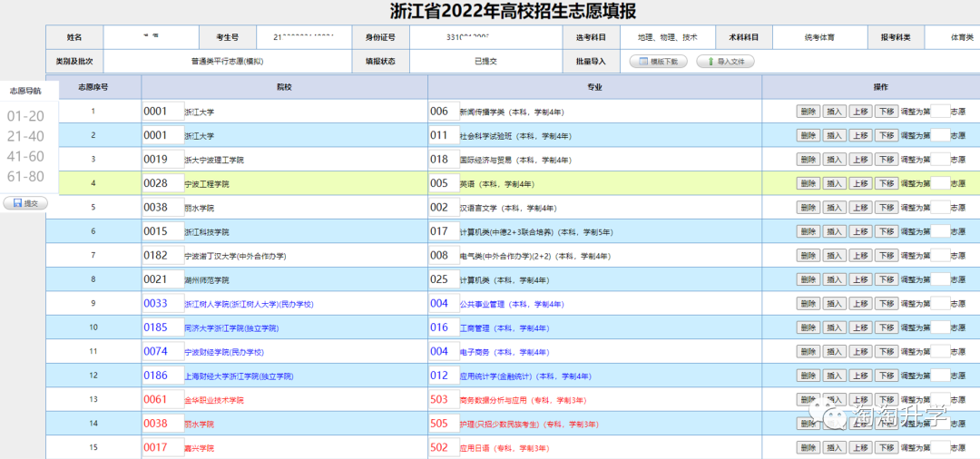Select 应用统计学(金融统计) major text
The image size is (980, 459).
[x=496, y=376]
